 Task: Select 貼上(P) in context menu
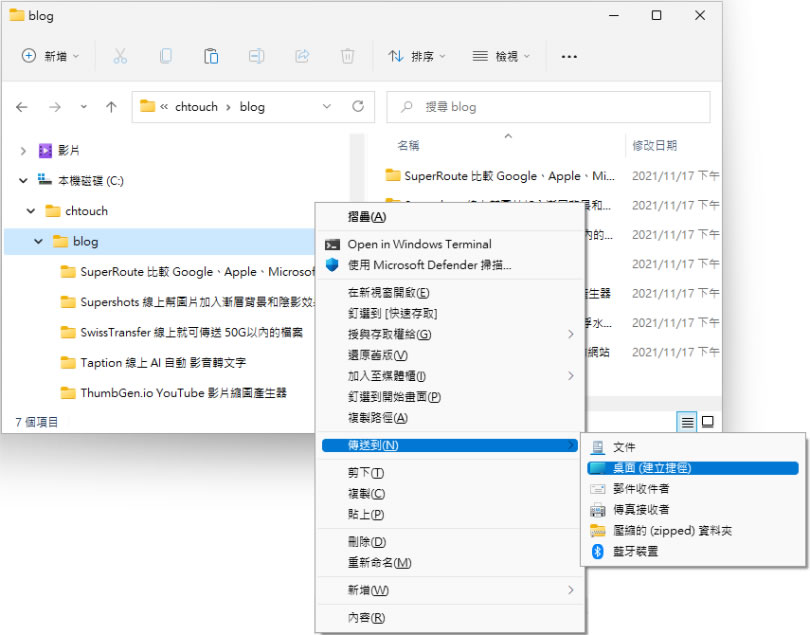pyautogui.click(x=449, y=514)
